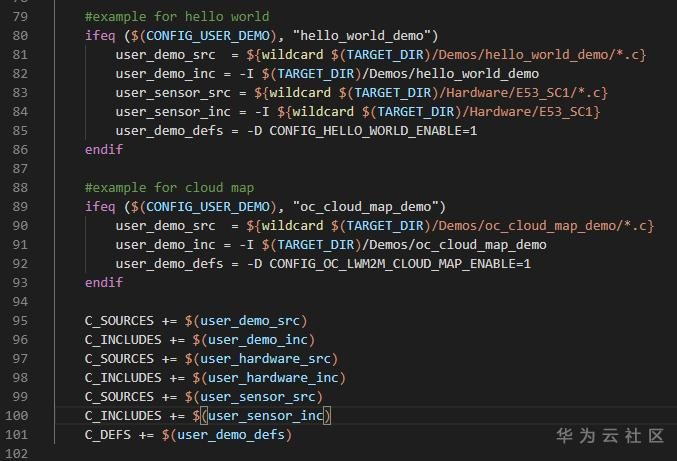This screenshot has width=677, height=461.
Task: Click CONFIG_HELLO_WORLD_ENABLE=1 on line 85
Action: (x=373, y=131)
